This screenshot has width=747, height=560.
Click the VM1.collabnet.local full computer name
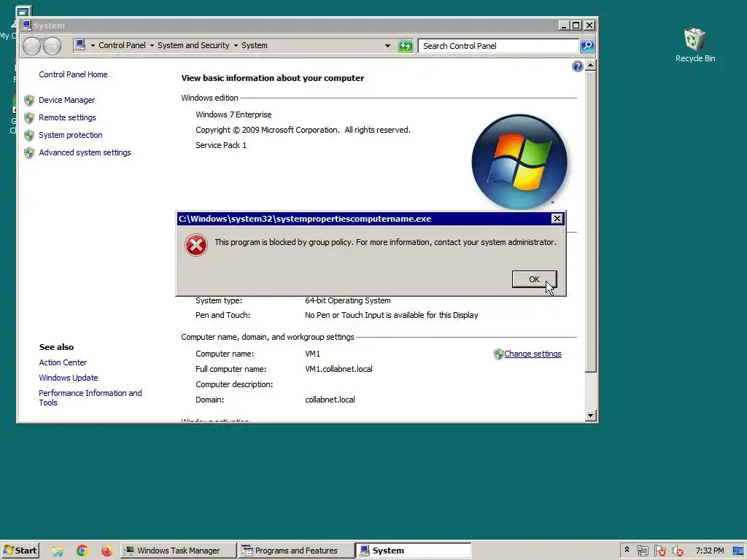click(x=338, y=369)
